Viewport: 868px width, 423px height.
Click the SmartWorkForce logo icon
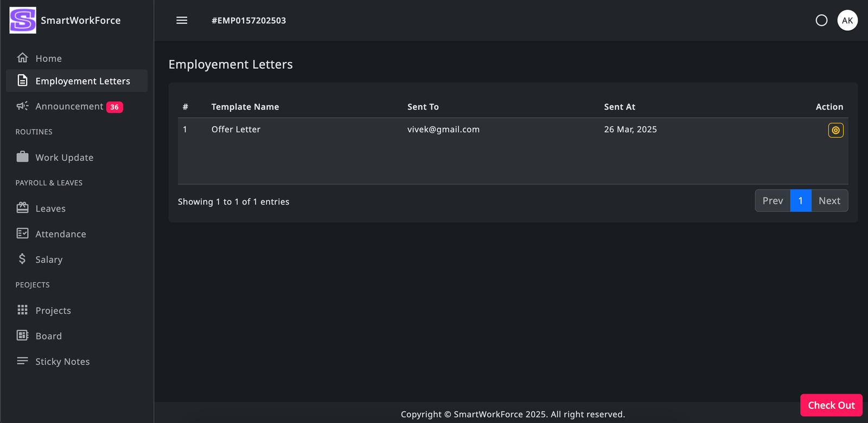(x=23, y=21)
